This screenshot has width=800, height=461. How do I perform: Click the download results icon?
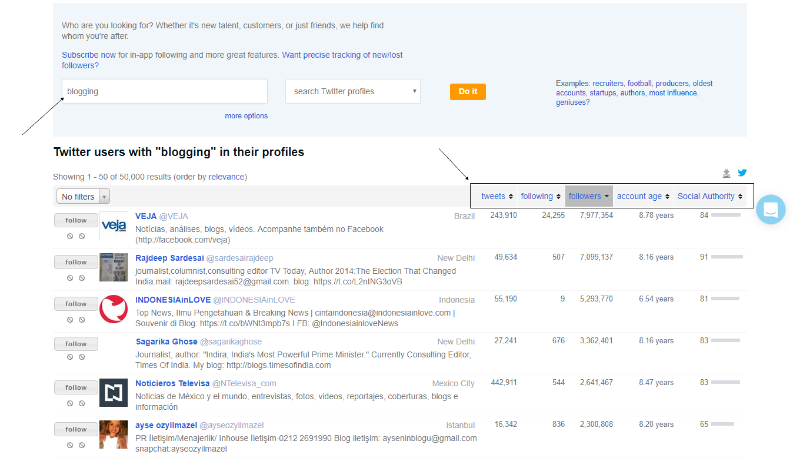(x=726, y=173)
